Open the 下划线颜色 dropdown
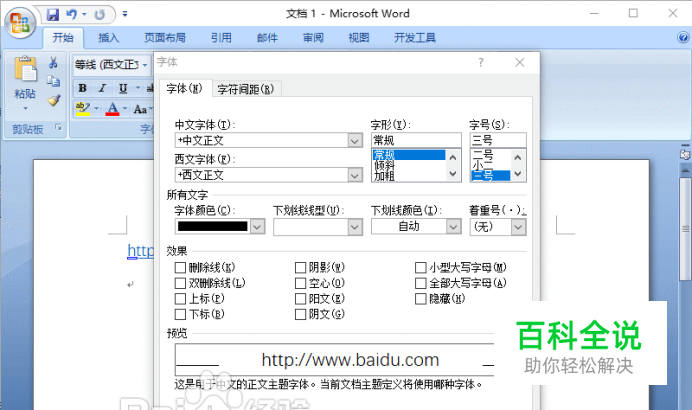Image resolution: width=692 pixels, height=410 pixels. [x=453, y=227]
